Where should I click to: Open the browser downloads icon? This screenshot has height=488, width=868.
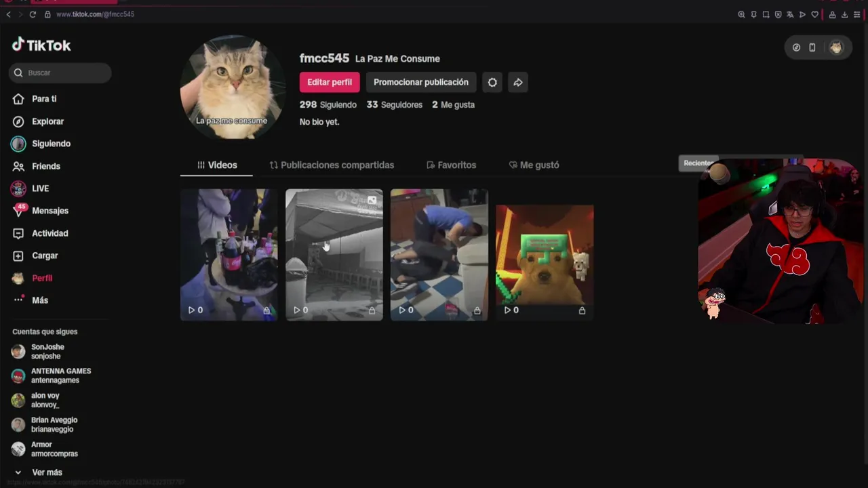point(844,14)
